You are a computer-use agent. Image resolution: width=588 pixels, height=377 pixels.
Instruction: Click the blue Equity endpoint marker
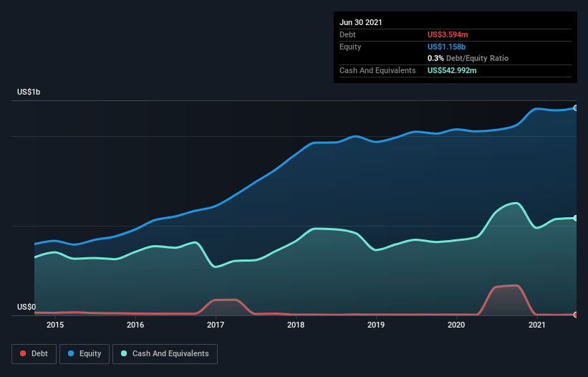coord(576,108)
